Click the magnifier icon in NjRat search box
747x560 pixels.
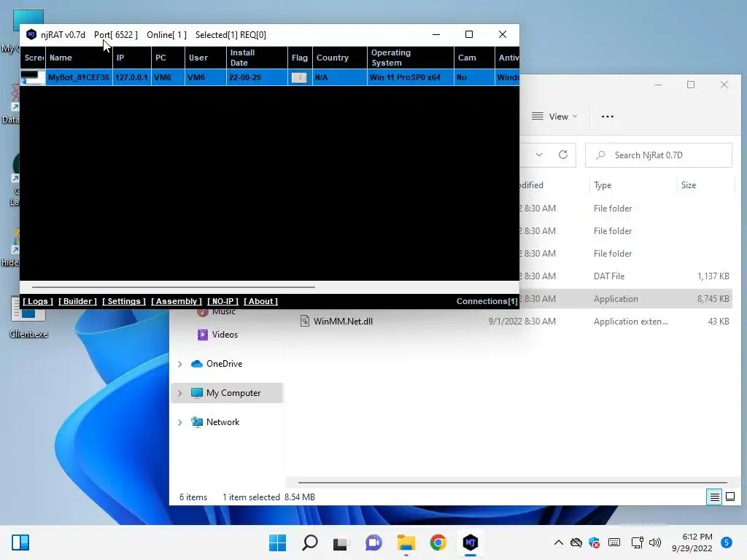coord(600,155)
